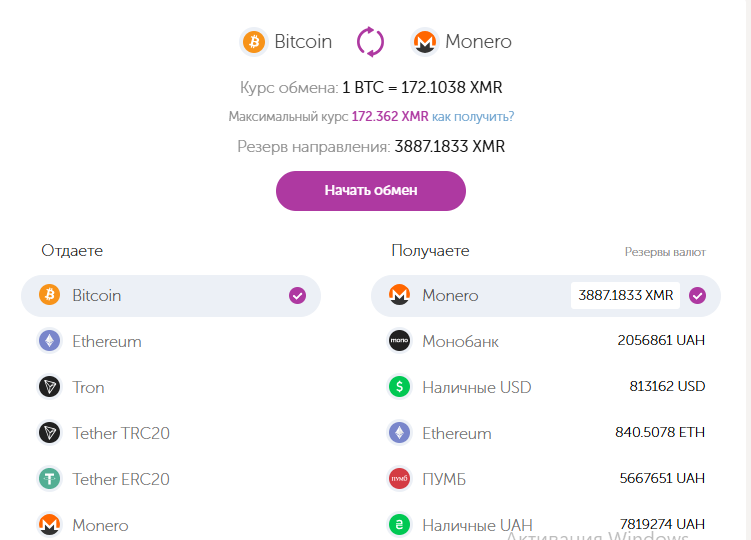The width and height of the screenshot is (751, 540).
Task: Pick the Monobank icon in the receive list
Action: tap(399, 341)
